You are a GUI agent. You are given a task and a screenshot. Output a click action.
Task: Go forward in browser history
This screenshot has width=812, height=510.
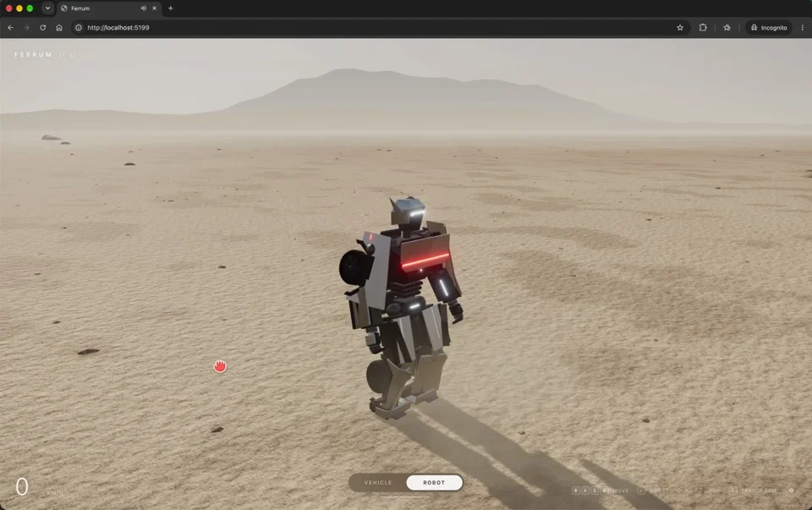[x=26, y=27]
